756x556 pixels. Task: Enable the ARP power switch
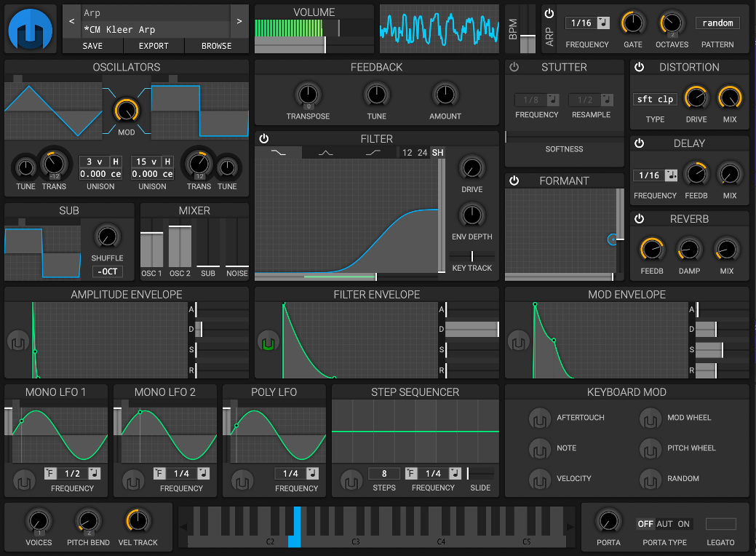pos(549,13)
